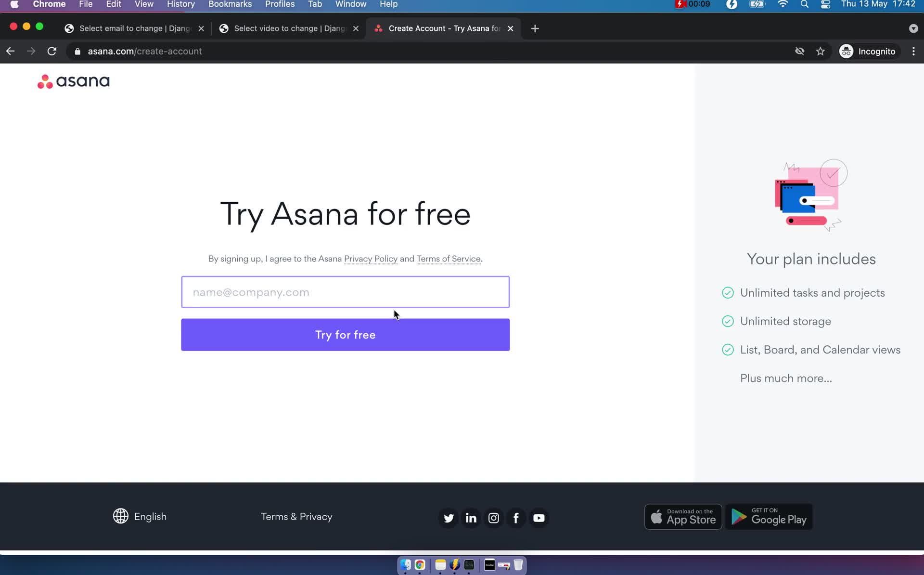Viewport: 924px width, 575px height.
Task: Open Spotlight search in the menu bar
Action: [x=804, y=4]
